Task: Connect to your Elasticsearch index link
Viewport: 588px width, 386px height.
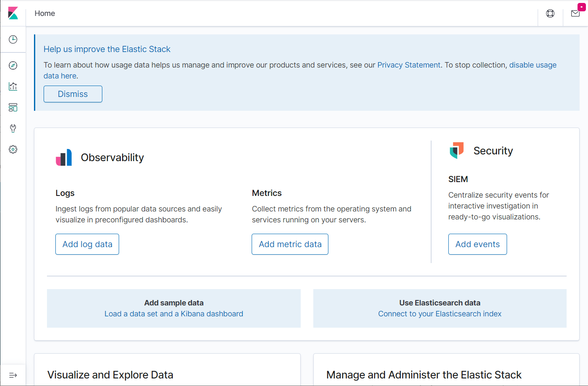Action: point(440,314)
